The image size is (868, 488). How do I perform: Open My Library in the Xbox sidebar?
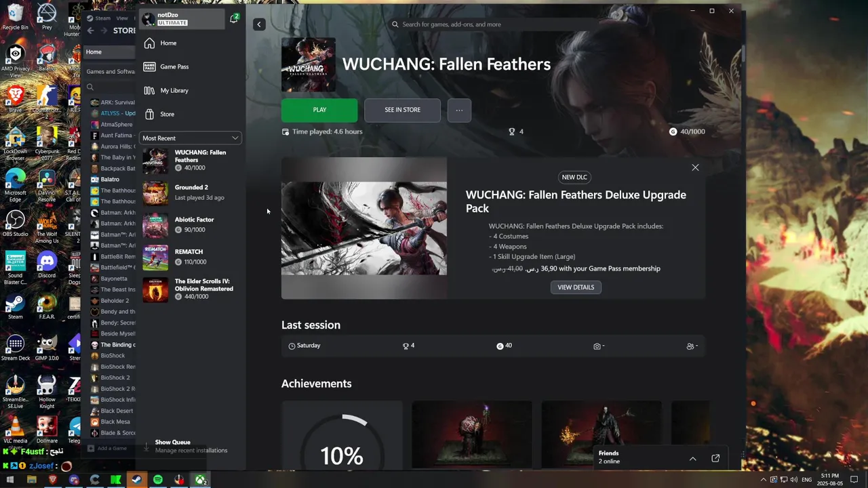pyautogui.click(x=166, y=90)
